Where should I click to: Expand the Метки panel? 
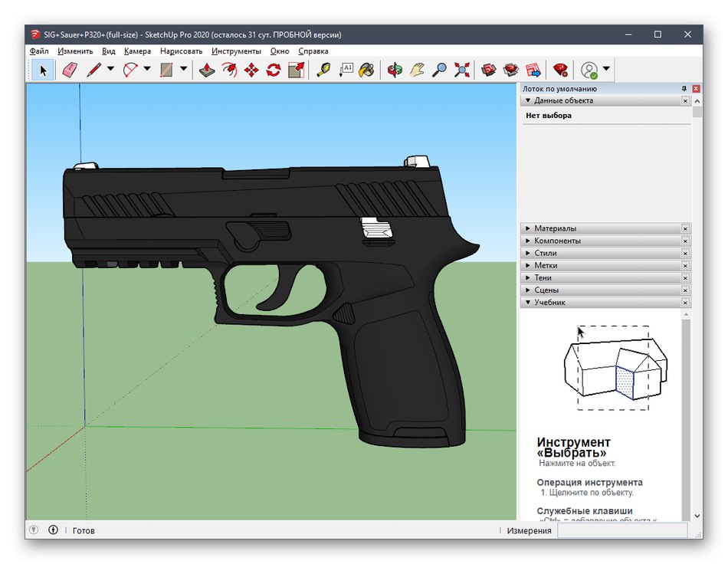(x=528, y=265)
